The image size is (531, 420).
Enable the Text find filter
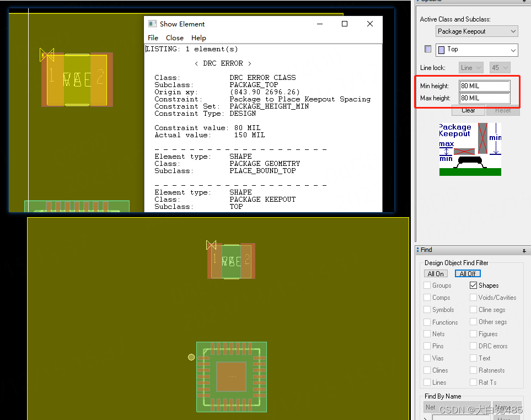(x=473, y=358)
